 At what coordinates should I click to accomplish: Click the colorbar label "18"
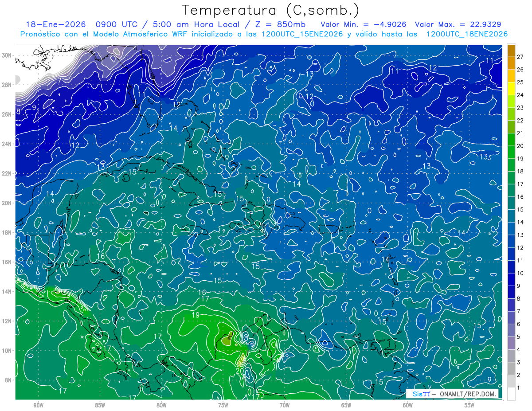click(x=520, y=172)
